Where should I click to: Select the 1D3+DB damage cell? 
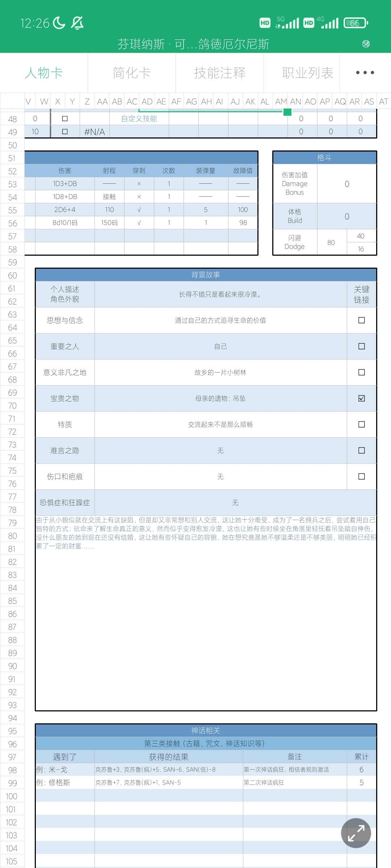[65, 184]
